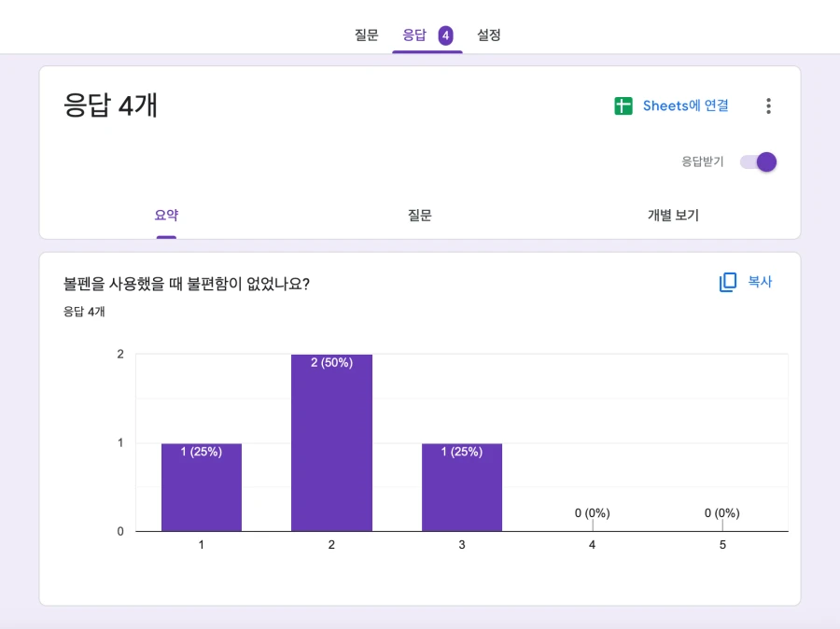
Task: Click the bar labeled 1 (25%) above category 1
Action: pyautogui.click(x=201, y=485)
